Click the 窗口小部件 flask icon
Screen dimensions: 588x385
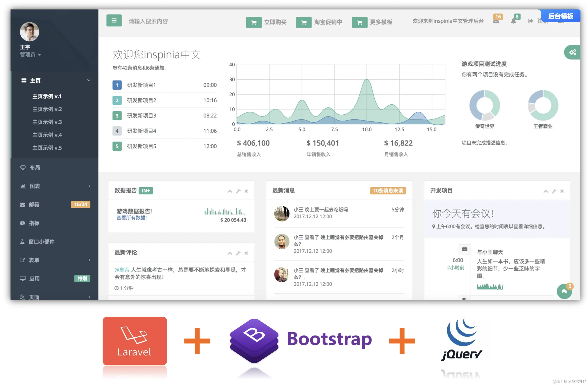(x=22, y=242)
